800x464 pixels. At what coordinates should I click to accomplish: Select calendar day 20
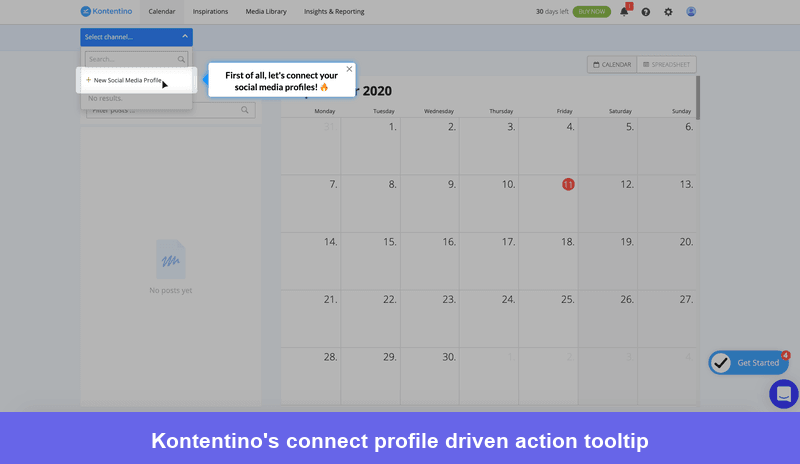pos(667,262)
